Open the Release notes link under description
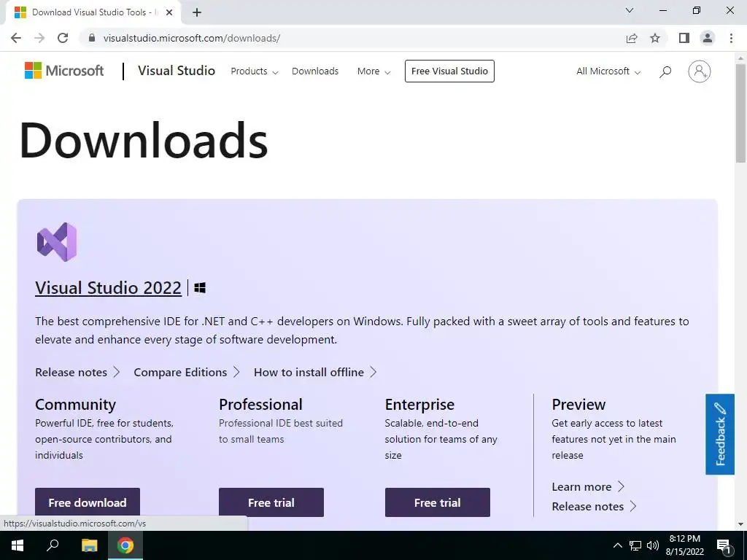 click(x=77, y=373)
